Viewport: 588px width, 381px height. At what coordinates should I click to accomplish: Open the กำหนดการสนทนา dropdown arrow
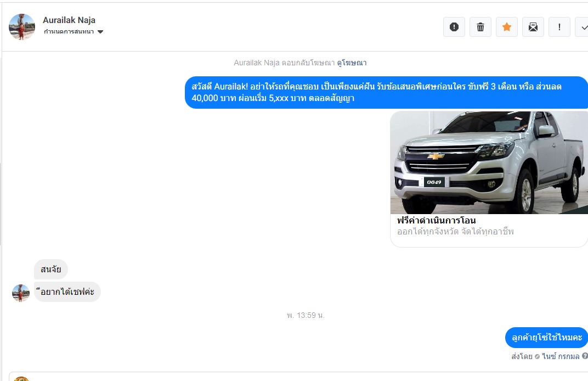(100, 32)
